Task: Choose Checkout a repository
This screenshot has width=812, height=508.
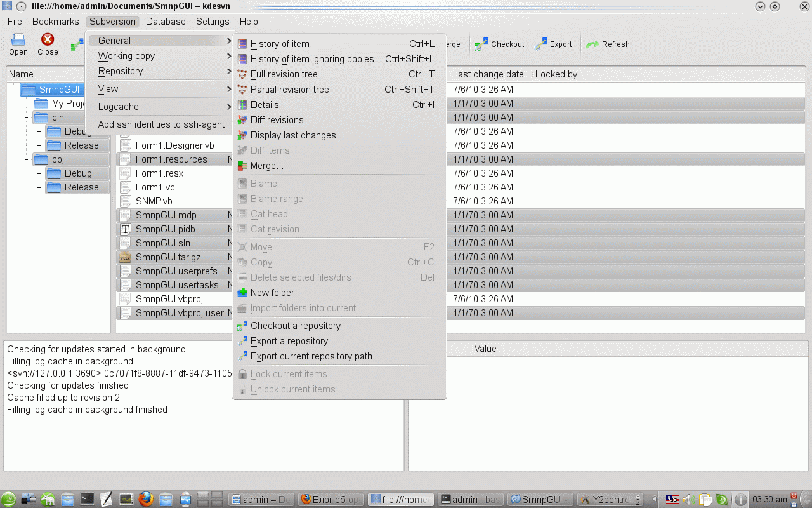Action: (x=339, y=326)
